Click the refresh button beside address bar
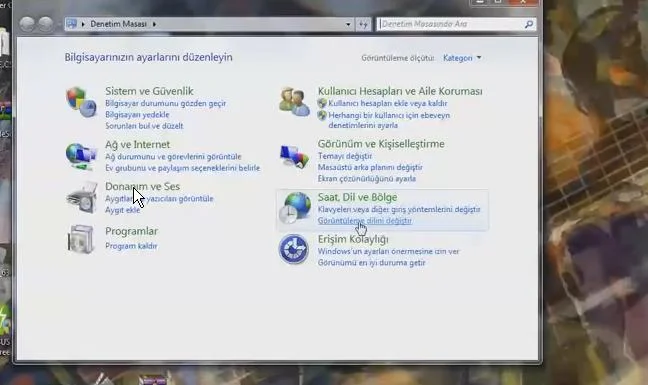Image resolution: width=648 pixels, height=385 pixels. coord(363,24)
